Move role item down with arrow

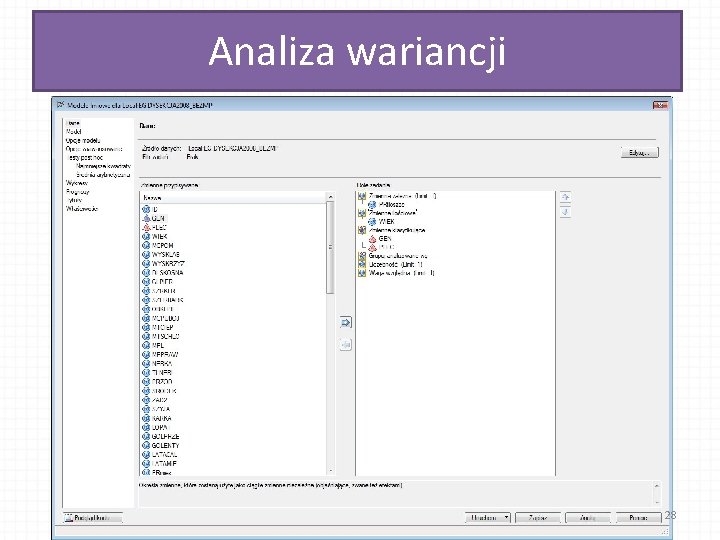[x=566, y=212]
